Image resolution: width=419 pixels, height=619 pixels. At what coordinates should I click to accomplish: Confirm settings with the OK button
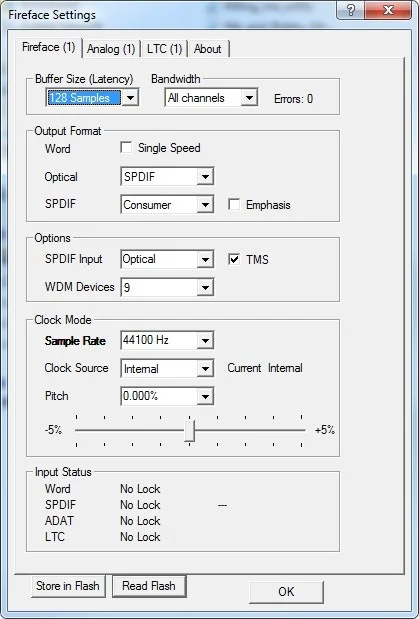(286, 592)
